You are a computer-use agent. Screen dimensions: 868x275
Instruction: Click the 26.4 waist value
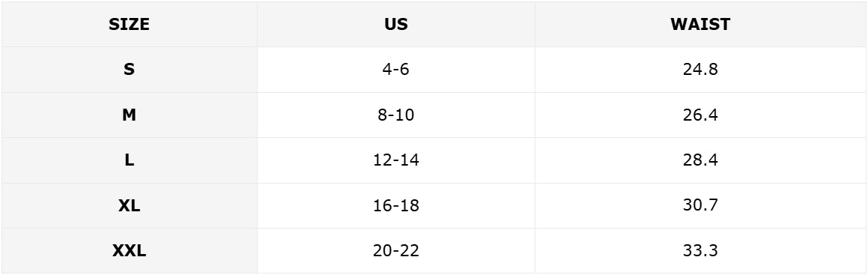coord(700,115)
